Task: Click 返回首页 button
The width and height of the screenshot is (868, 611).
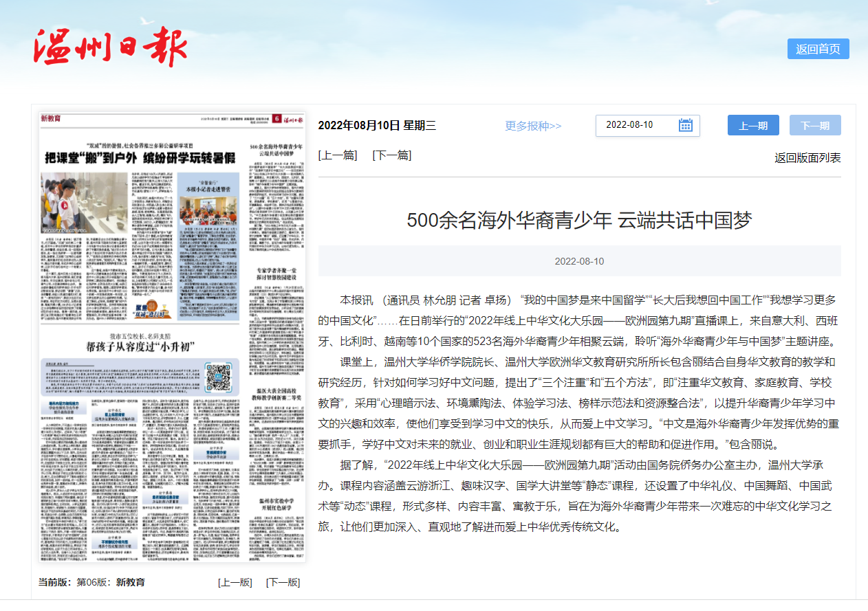Action: tap(818, 49)
